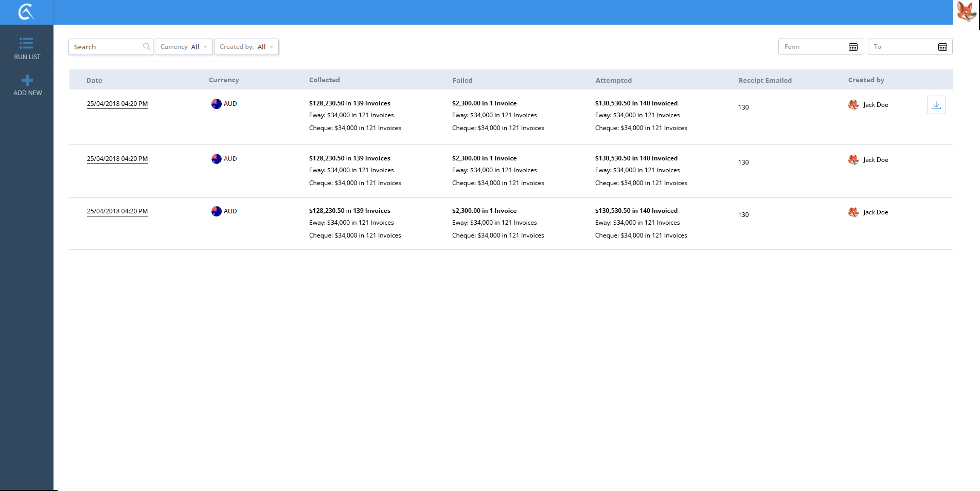Click the Form date input field
This screenshot has height=491, width=980.
(813, 47)
